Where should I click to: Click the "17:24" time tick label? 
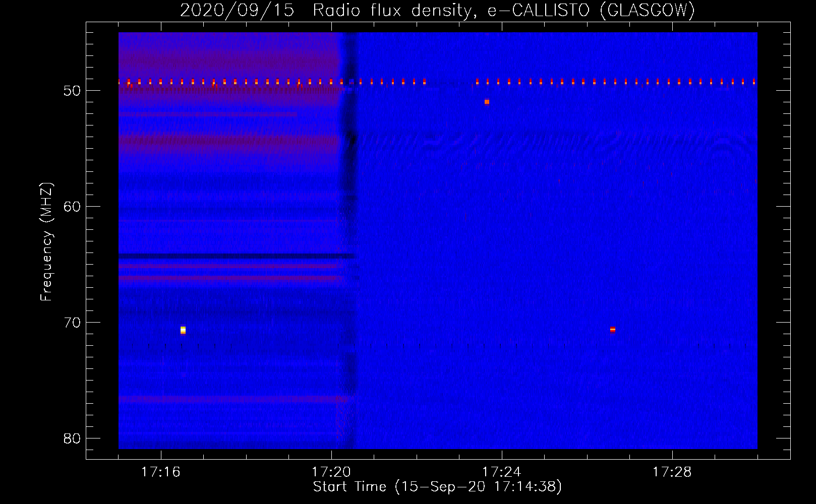click(501, 472)
